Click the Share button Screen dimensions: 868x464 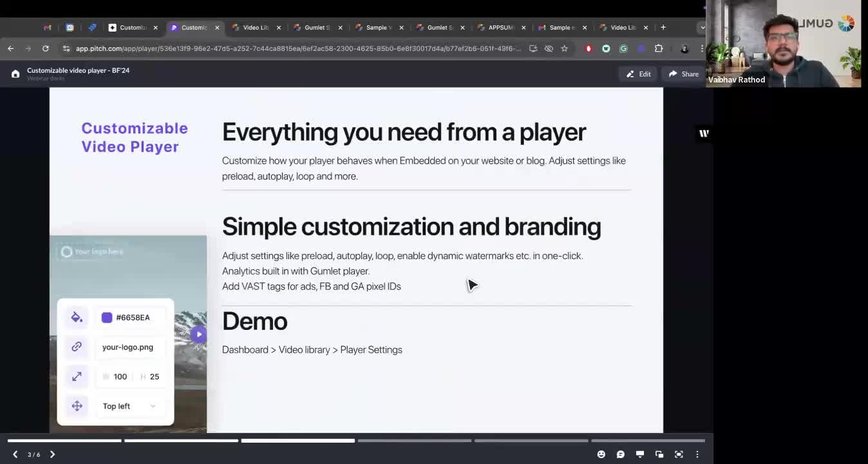683,74
